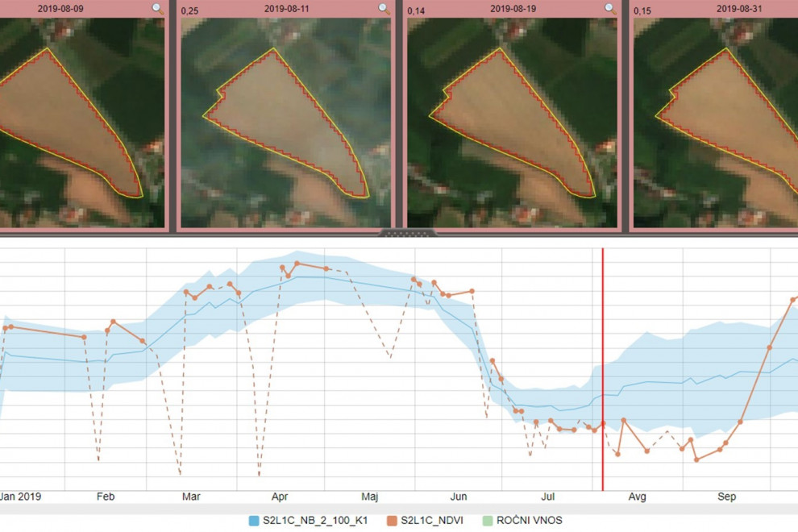798x532 pixels.
Task: Toggle S2L1C_NDVI legend series
Action: [x=425, y=520]
